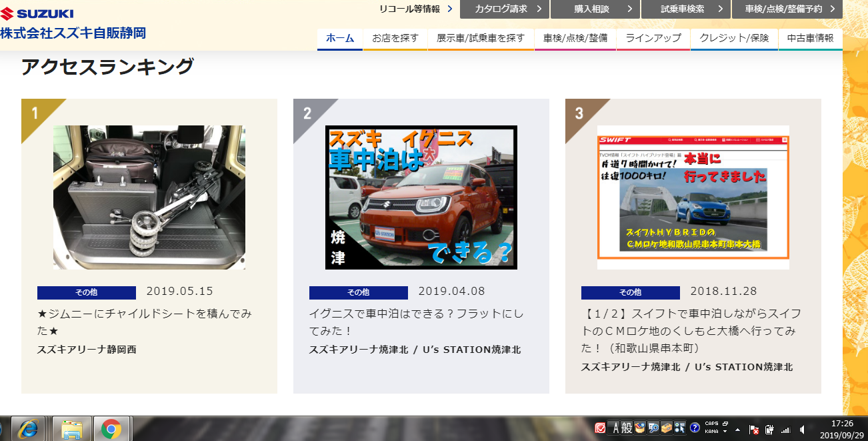
Task: Click the Chrome icon in the taskbar
Action: [111, 429]
